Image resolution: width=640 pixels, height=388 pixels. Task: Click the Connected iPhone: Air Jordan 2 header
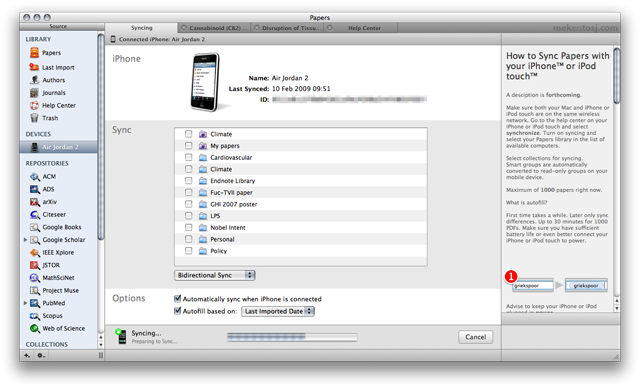[162, 39]
